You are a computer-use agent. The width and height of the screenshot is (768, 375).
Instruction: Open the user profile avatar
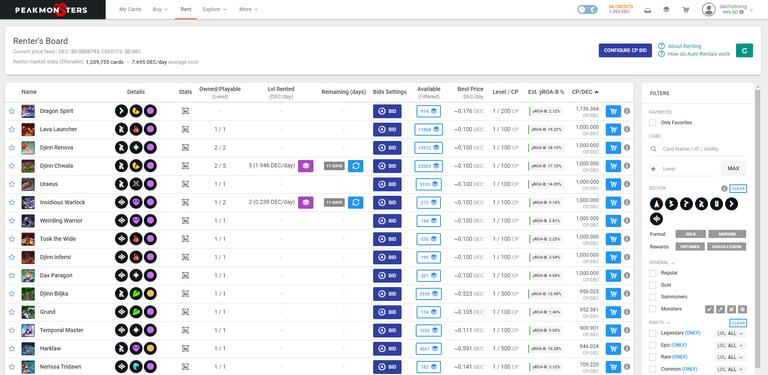click(x=709, y=9)
